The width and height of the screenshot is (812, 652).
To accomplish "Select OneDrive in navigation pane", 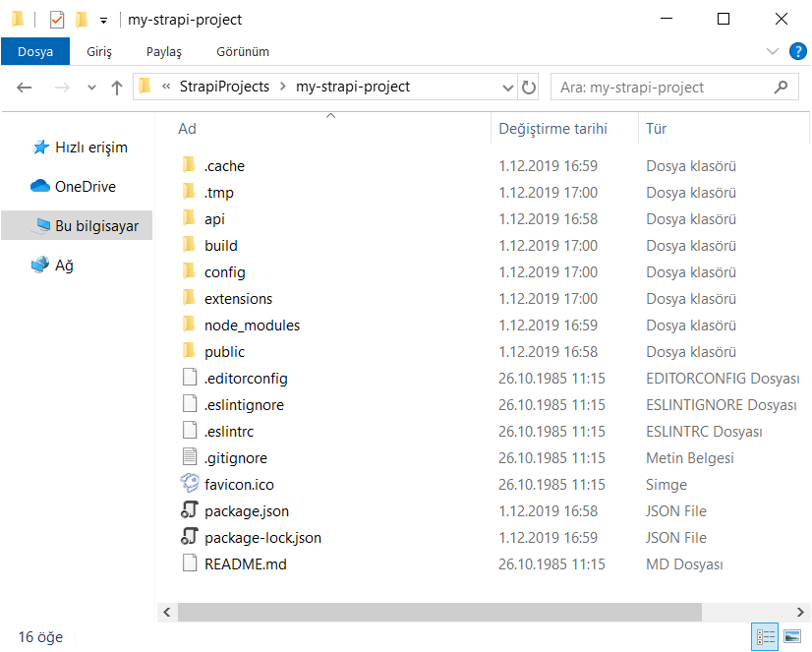I will click(86, 187).
